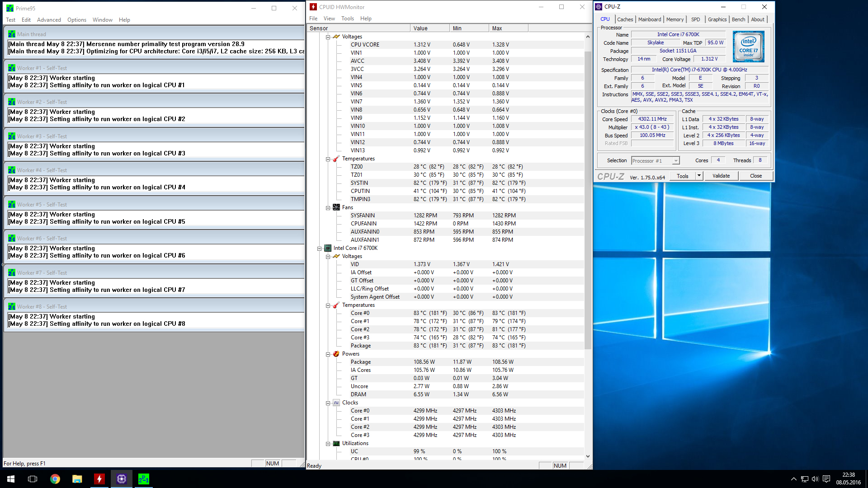Click the Clocks section icon in HWMonitor
Screen dimensions: 868x488
(x=336, y=403)
